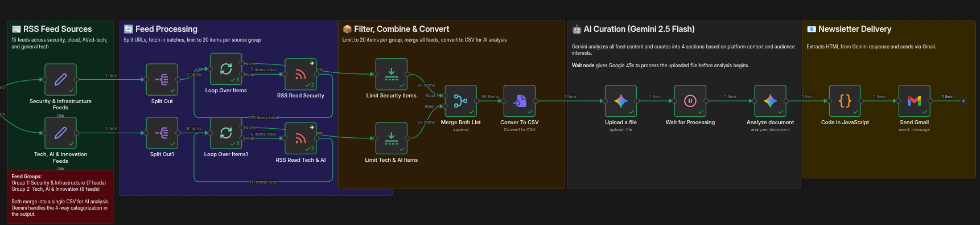This screenshot has height=225, width=980.
Task: Click the Limit Security Items node
Action: pos(392,74)
